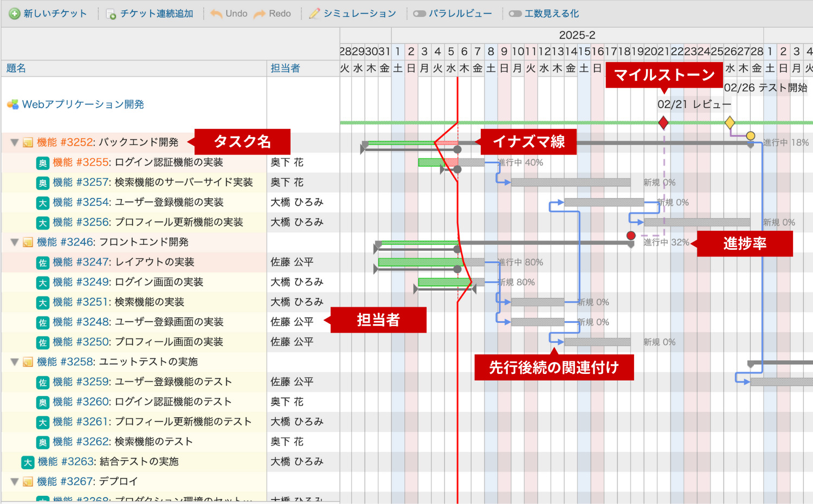Click folder icon of #3258 ユニットテストの実施
The width and height of the screenshot is (813, 504).
(x=28, y=362)
